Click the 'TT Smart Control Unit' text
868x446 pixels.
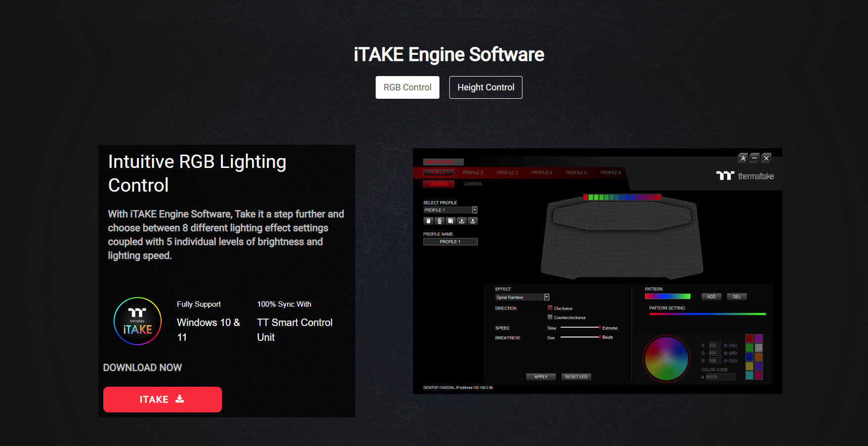click(x=295, y=330)
